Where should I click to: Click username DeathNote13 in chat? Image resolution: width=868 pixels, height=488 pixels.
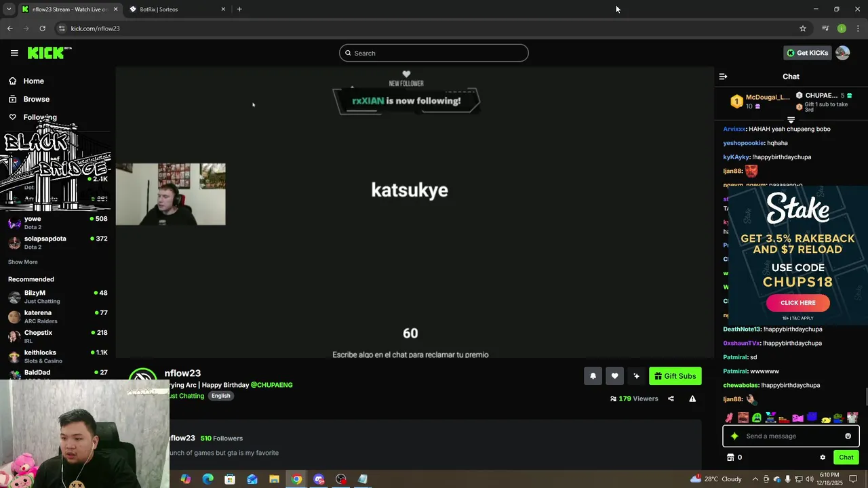pos(742,329)
